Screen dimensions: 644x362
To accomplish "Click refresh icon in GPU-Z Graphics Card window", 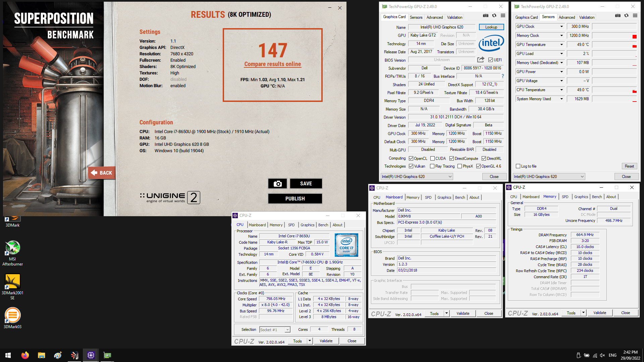I will pyautogui.click(x=494, y=15).
